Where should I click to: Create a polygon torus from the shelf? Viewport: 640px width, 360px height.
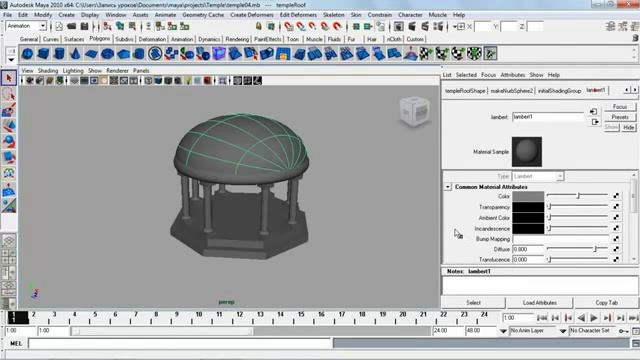pos(107,53)
